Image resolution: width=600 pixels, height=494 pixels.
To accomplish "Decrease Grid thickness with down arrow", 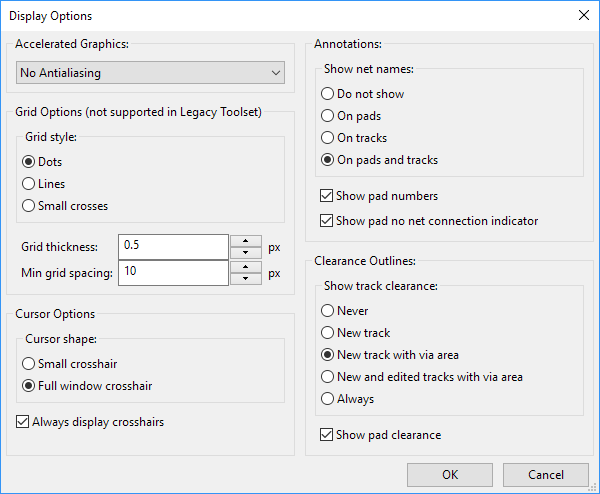I will [x=246, y=253].
